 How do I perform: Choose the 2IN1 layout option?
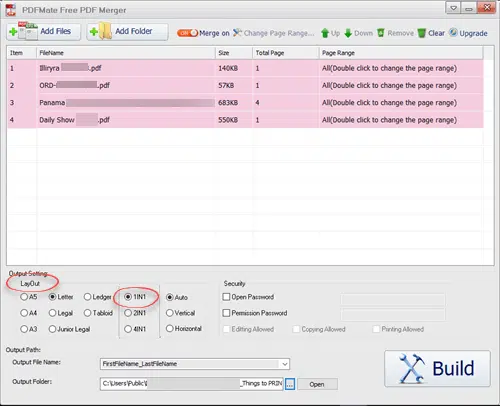[128, 313]
